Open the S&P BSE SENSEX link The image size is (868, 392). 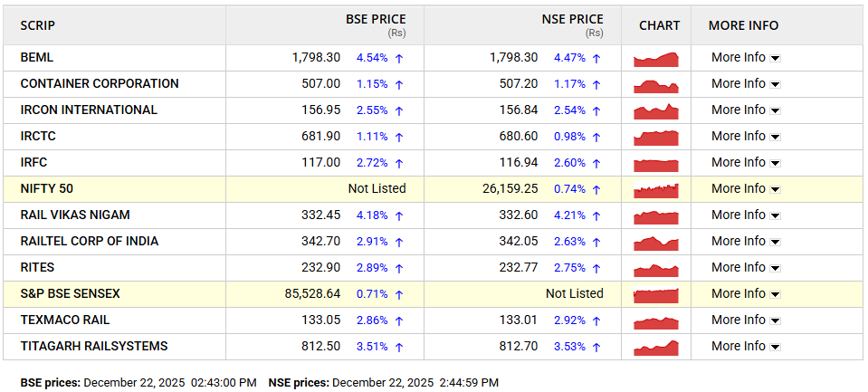click(71, 293)
